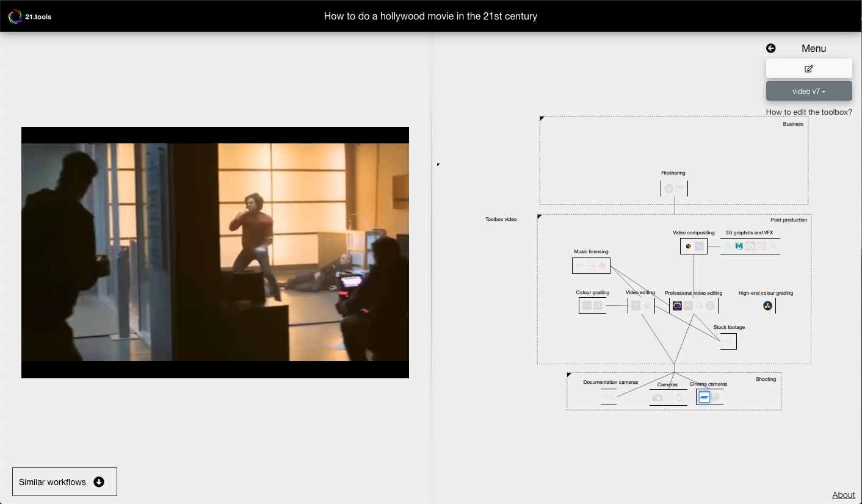Select faded DaVinci Resolve in Professional video editing
This screenshot has height=504, width=862.
click(x=711, y=306)
